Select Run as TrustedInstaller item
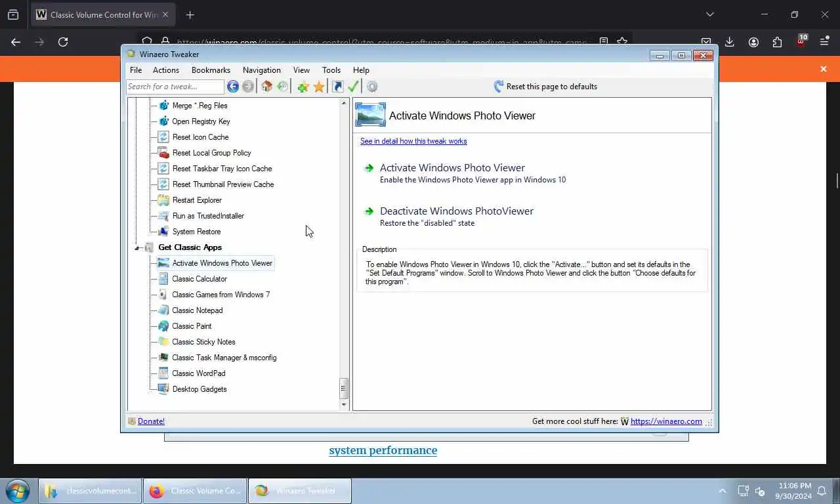Screen dimensions: 840x504 click(x=208, y=216)
